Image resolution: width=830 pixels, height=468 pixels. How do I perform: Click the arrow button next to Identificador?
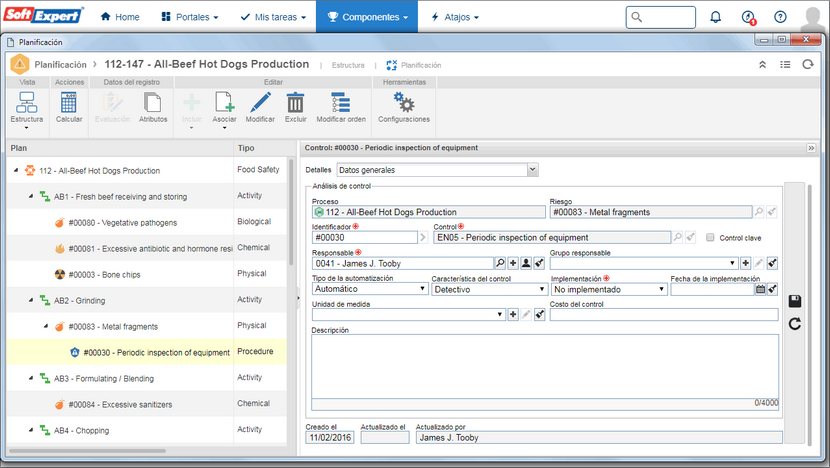(x=423, y=238)
